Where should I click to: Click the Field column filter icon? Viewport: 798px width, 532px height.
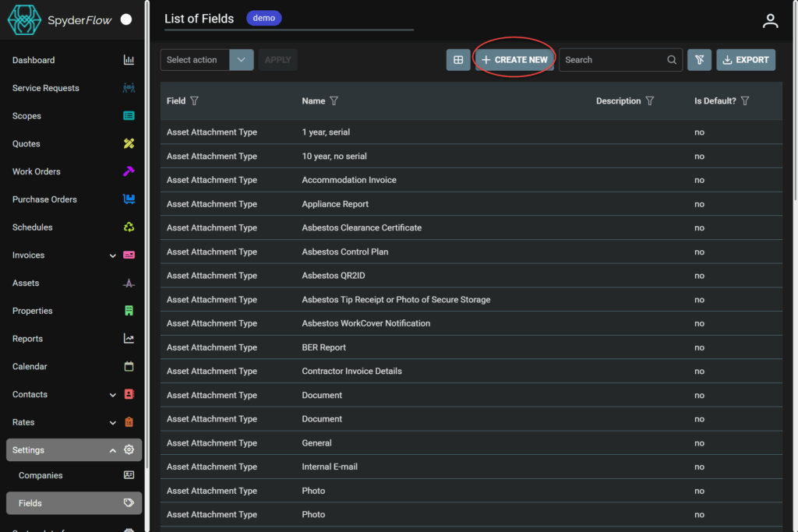[x=195, y=101]
